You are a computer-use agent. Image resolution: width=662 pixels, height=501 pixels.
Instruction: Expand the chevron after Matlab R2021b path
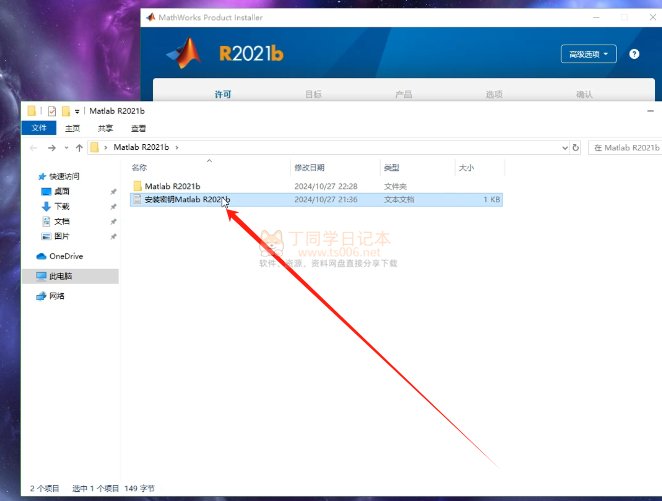(x=177, y=147)
